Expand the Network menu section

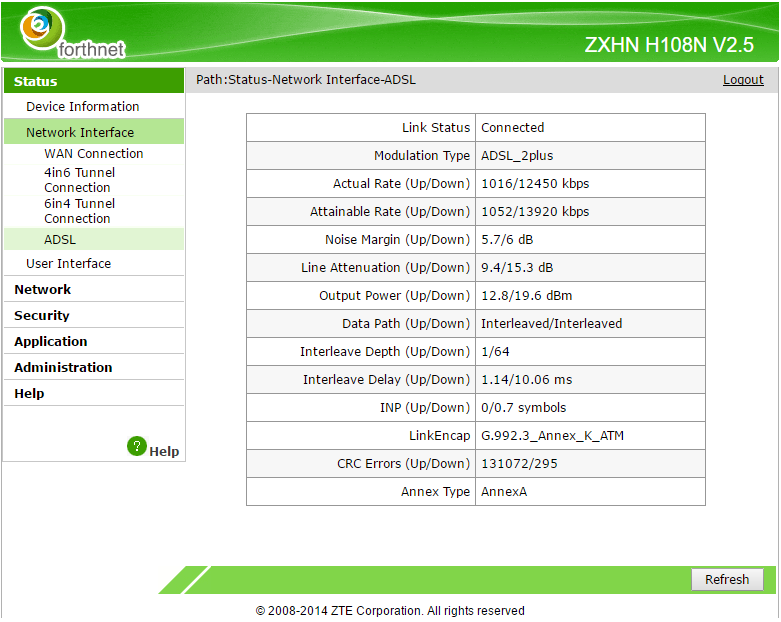point(42,289)
